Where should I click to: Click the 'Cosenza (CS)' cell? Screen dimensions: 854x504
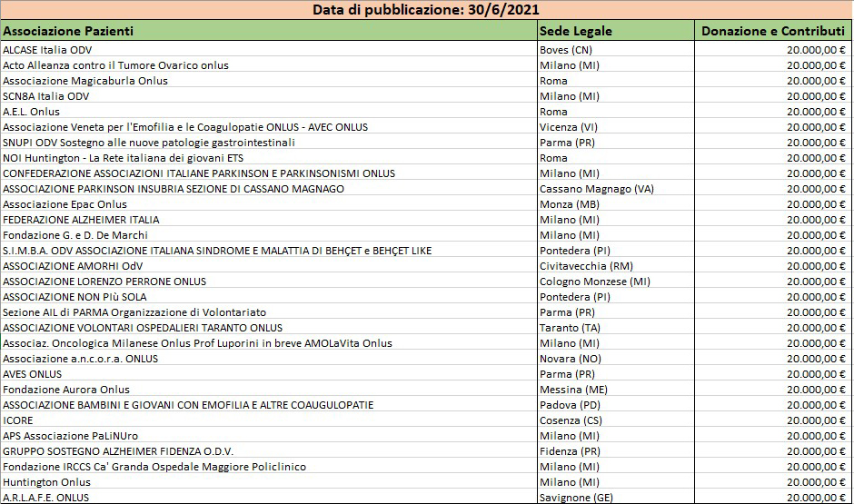click(x=616, y=420)
